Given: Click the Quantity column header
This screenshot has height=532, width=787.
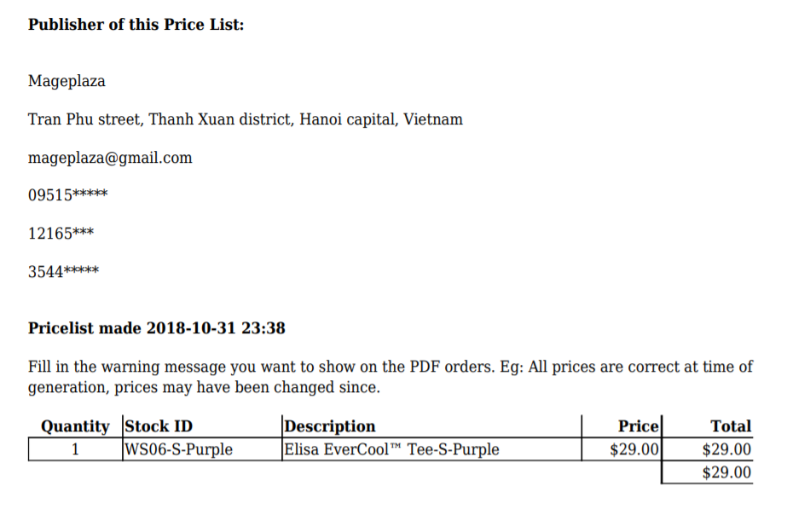Looking at the screenshot, I should pyautogui.click(x=75, y=426).
